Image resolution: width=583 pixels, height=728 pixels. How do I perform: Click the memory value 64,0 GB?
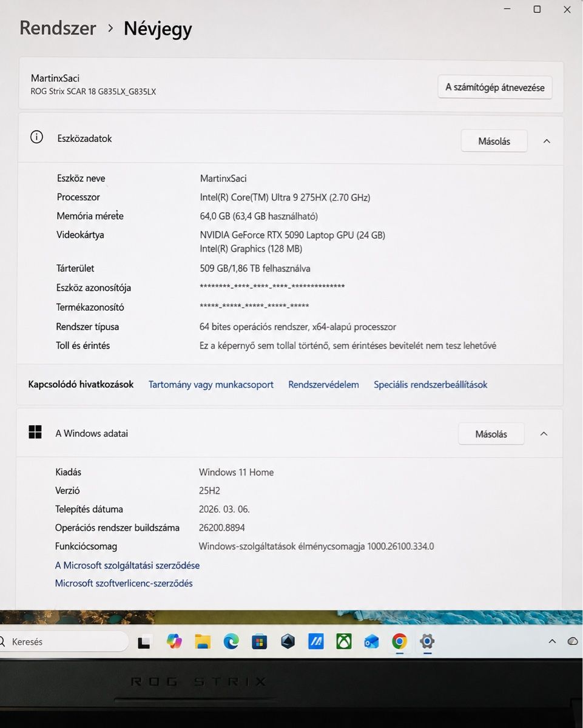point(259,216)
